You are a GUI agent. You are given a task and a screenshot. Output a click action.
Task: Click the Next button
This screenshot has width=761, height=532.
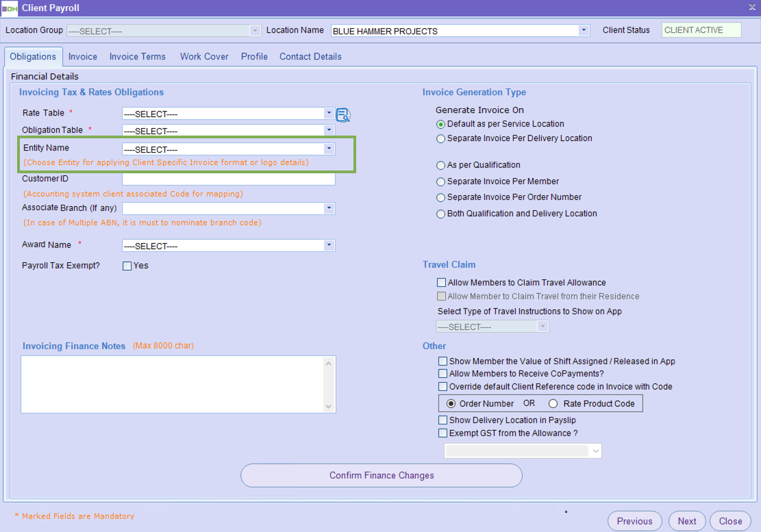tap(686, 521)
